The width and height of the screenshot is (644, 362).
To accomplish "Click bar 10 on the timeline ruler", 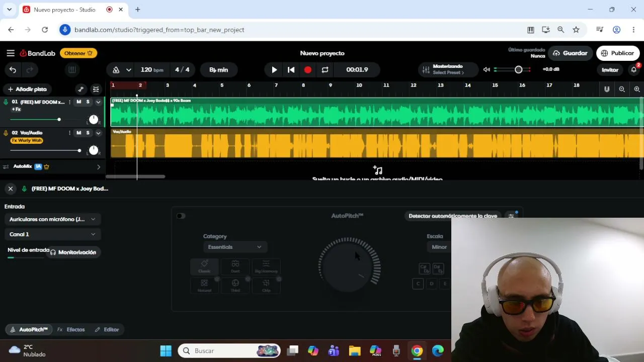I will [x=359, y=85].
